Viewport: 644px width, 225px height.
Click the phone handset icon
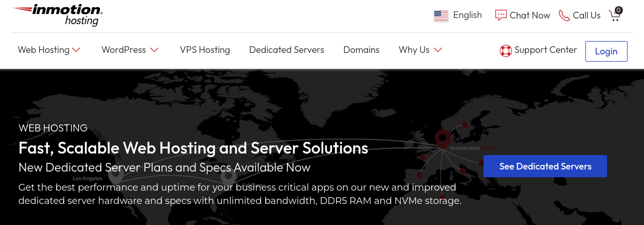pyautogui.click(x=564, y=15)
